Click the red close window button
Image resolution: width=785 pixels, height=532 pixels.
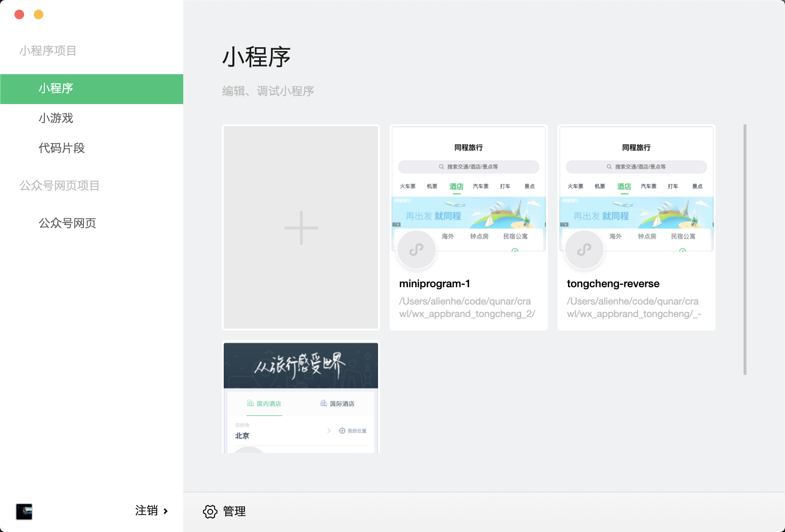[19, 14]
